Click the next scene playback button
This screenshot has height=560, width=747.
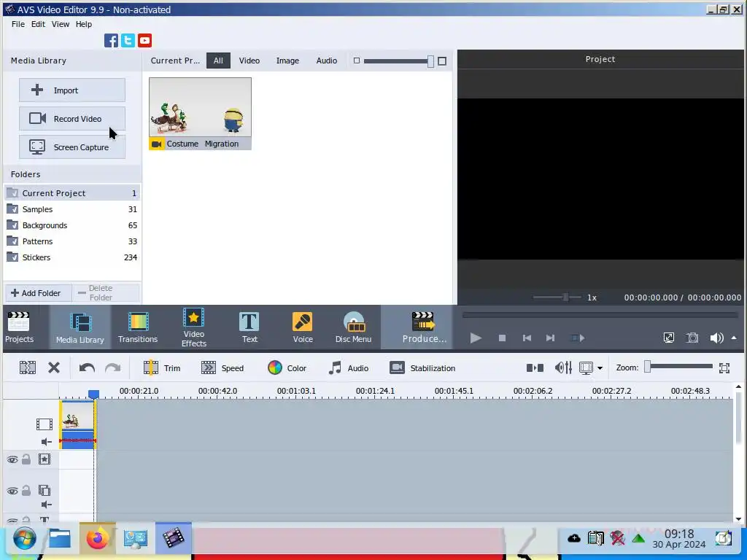(578, 338)
